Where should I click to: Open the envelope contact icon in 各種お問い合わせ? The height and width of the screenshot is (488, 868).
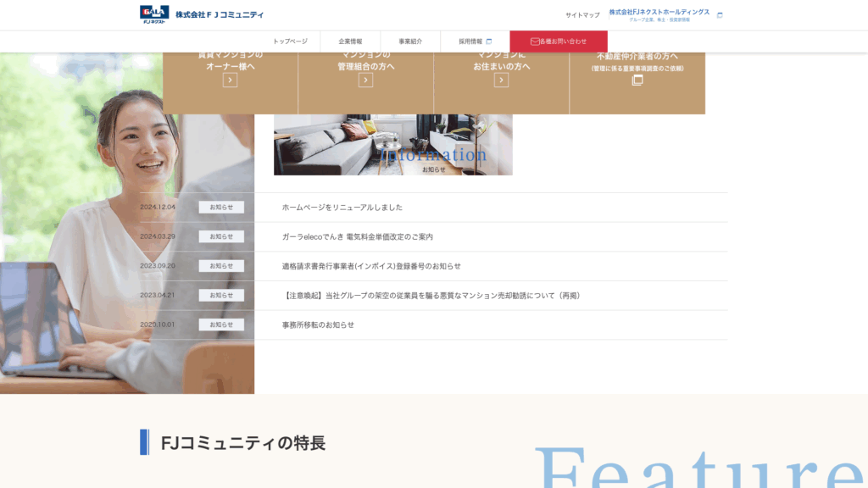pos(534,40)
